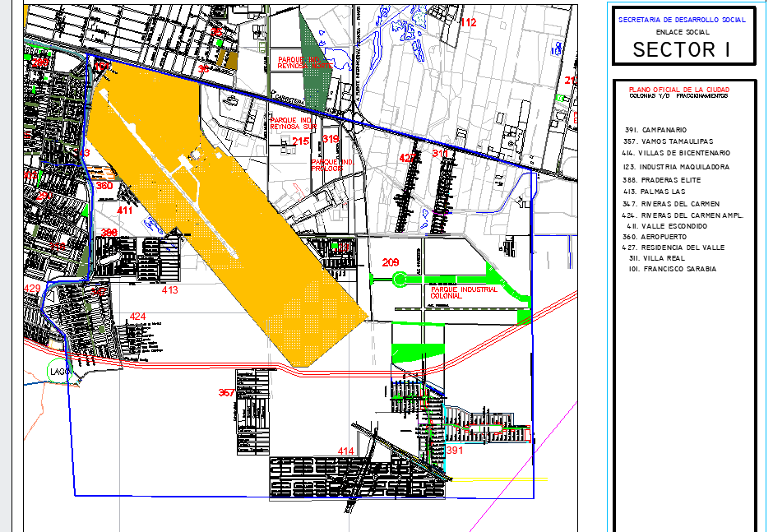Click legend entry 414 Villas de Bicentenario
773x532 pixels.
tap(676, 153)
